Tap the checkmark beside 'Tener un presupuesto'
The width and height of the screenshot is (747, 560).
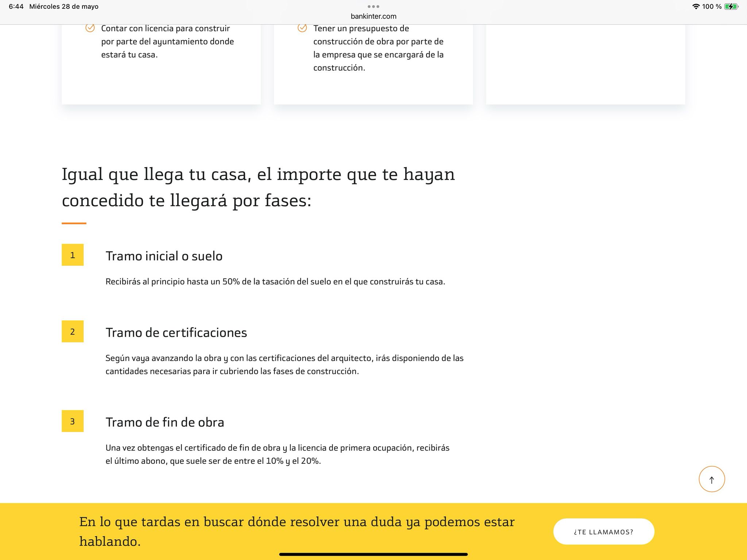coord(302,28)
